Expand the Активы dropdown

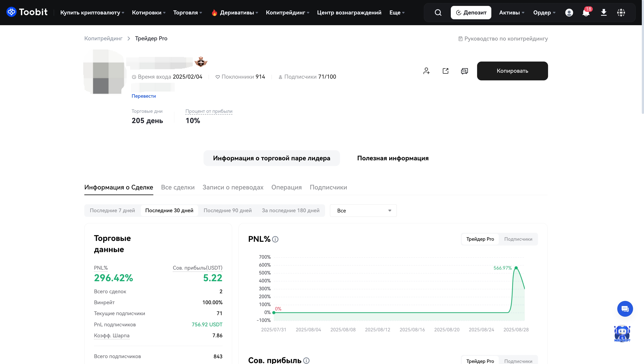pyautogui.click(x=511, y=12)
